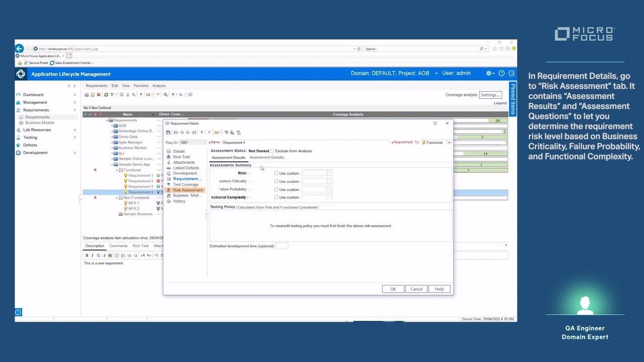Refresh the requirements tree with green icon
This screenshot has height=362, width=644.
click(x=106, y=95)
